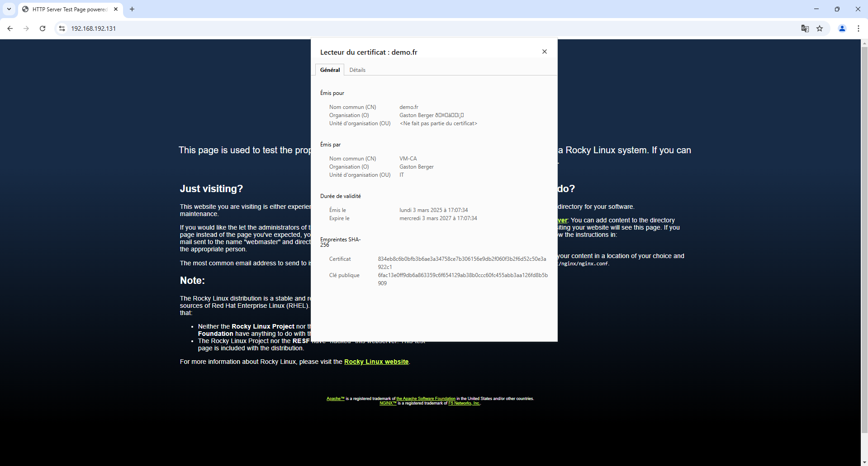
Task: Click the common name value demo.fr
Action: (409, 107)
